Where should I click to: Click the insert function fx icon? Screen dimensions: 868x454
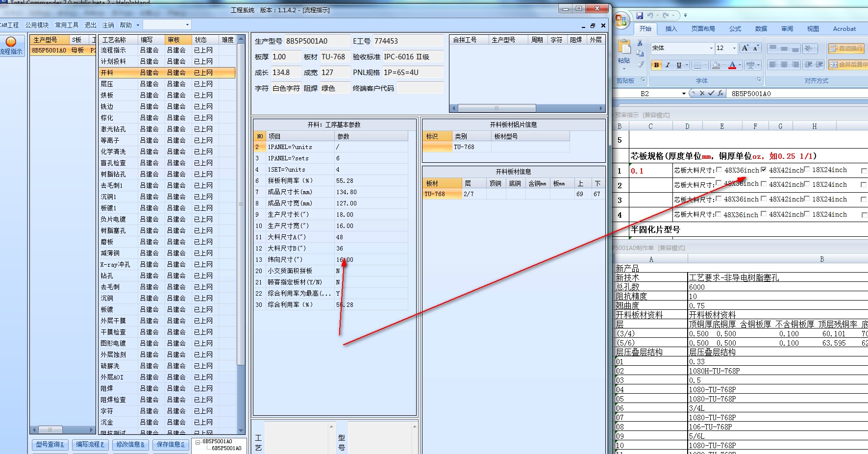tap(720, 93)
